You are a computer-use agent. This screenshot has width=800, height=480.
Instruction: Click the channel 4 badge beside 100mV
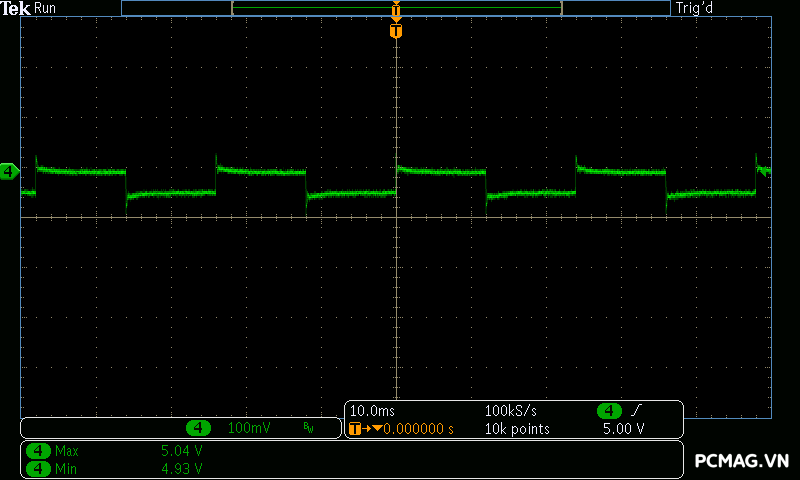[200, 428]
